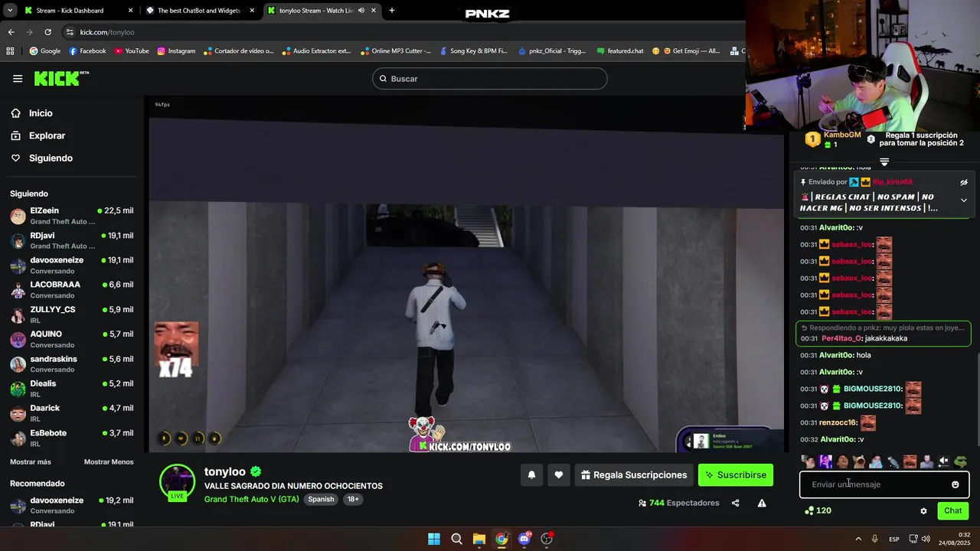Insert the laughing red-face emote in quick bar

pos(910,461)
